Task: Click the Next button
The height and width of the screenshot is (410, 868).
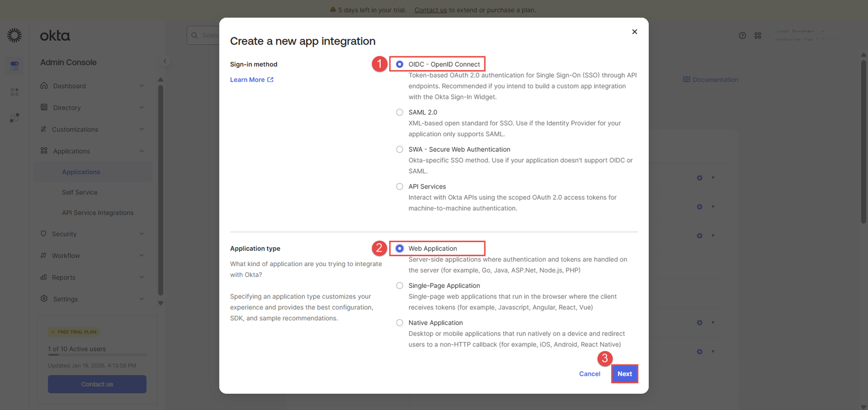Action: tap(624, 374)
